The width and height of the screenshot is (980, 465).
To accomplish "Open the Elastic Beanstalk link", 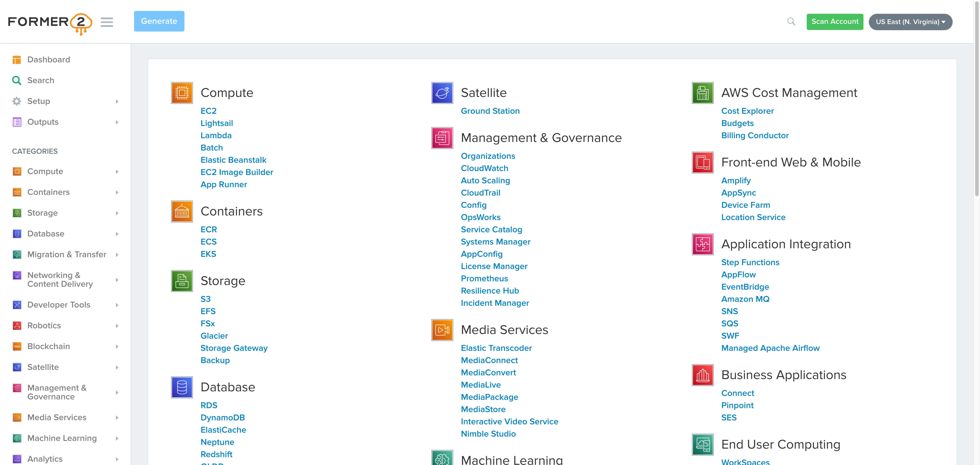I will (233, 160).
